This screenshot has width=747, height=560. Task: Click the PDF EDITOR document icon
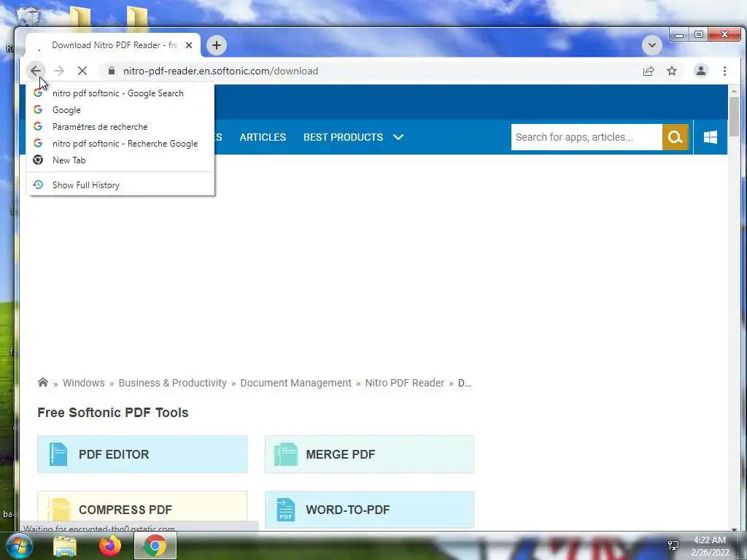coord(58,454)
